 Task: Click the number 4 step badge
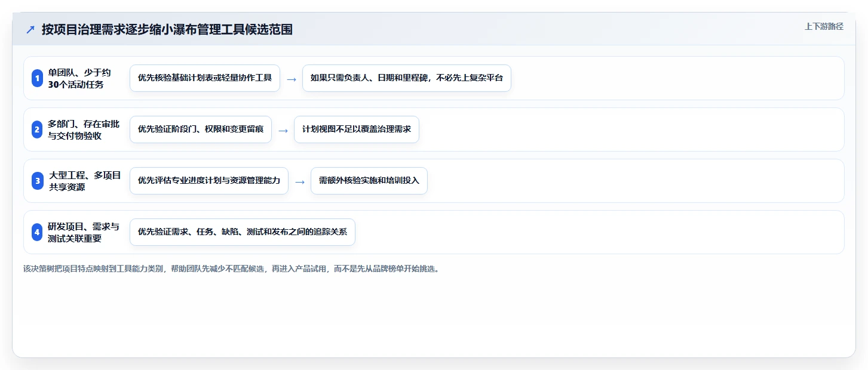(37, 232)
